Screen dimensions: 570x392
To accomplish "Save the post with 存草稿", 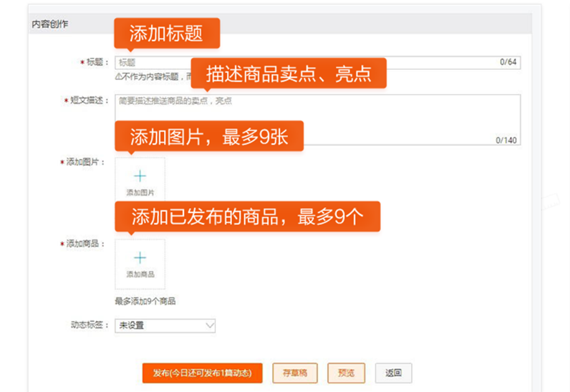I will tap(294, 373).
